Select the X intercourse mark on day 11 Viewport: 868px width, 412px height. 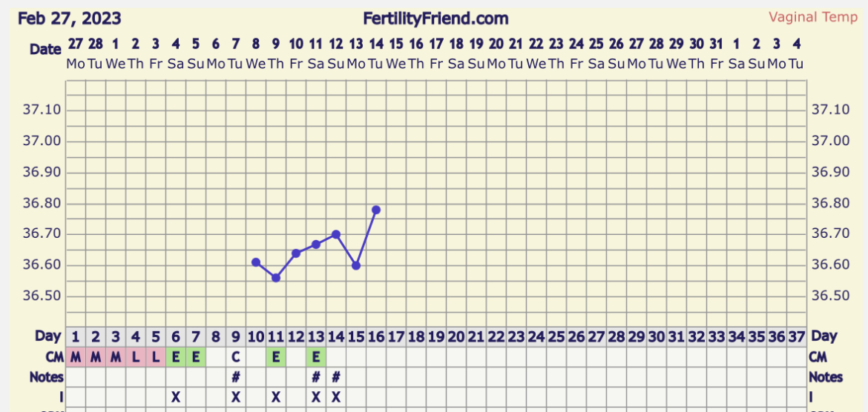pos(276,397)
